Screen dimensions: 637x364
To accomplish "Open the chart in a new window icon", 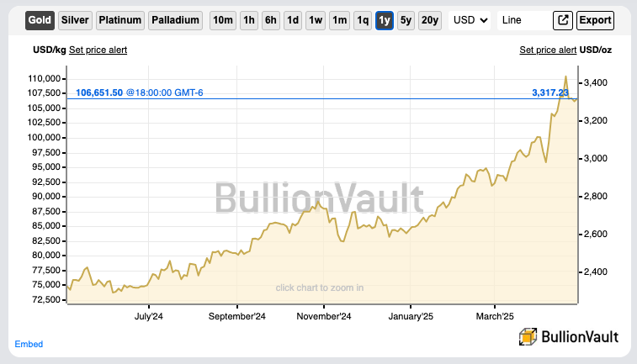I will [x=563, y=20].
